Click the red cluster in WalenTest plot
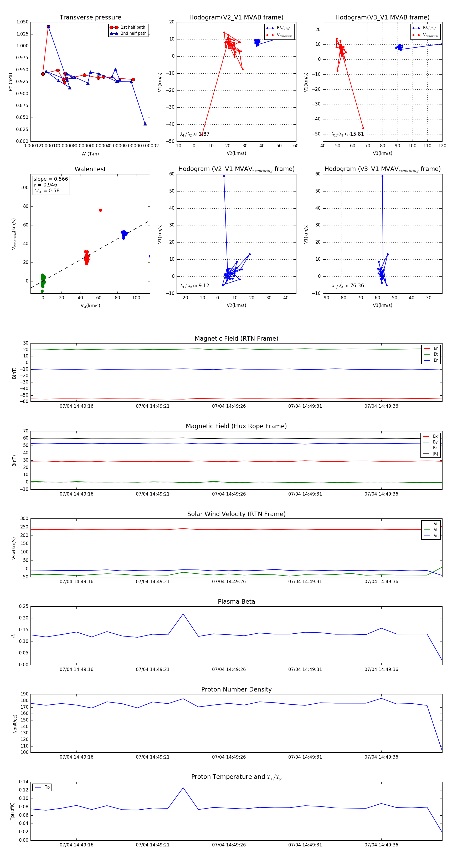 (x=87, y=258)
